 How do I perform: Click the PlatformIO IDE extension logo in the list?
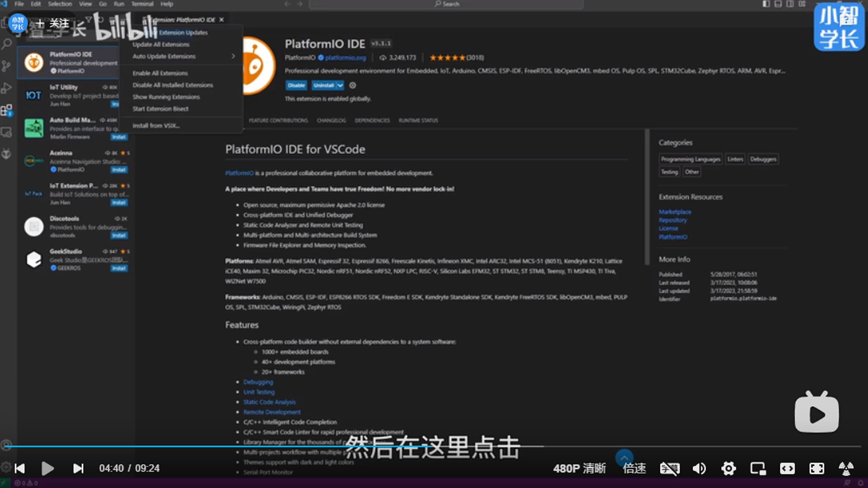tap(34, 62)
